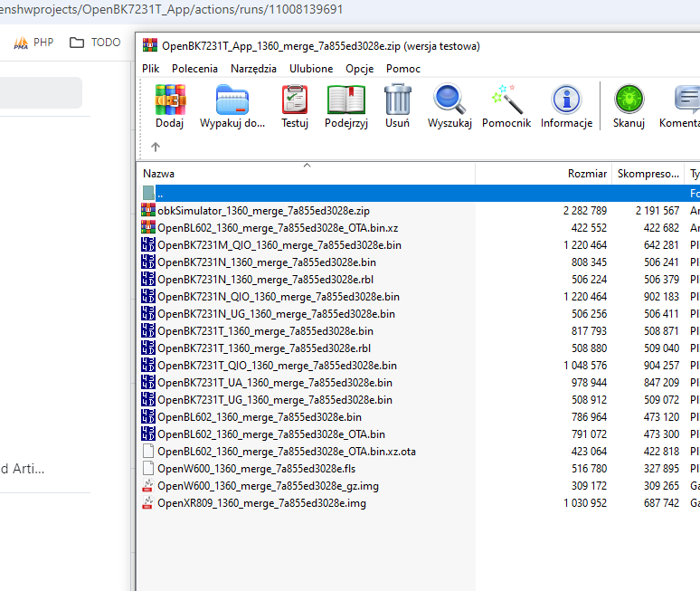
Task: Open the Podejrzyj (View) book icon
Action: click(346, 100)
